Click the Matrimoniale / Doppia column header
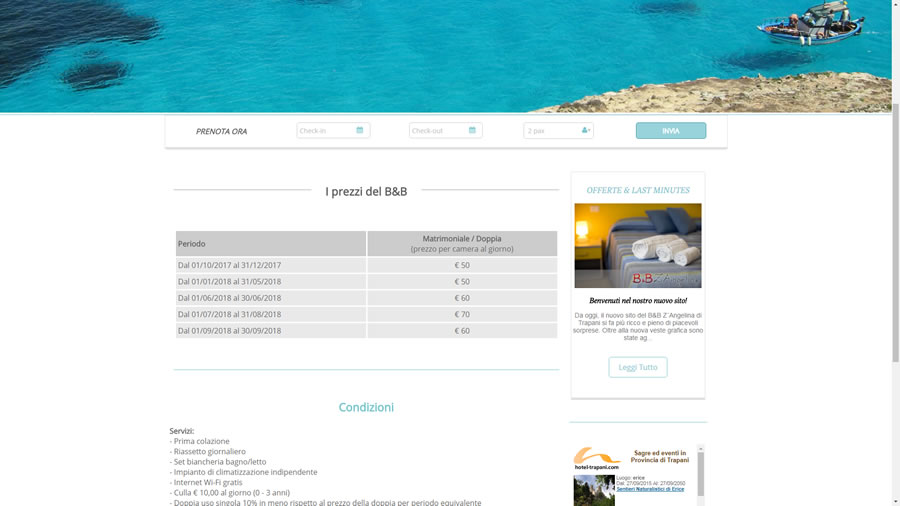The image size is (900, 506). click(462, 244)
